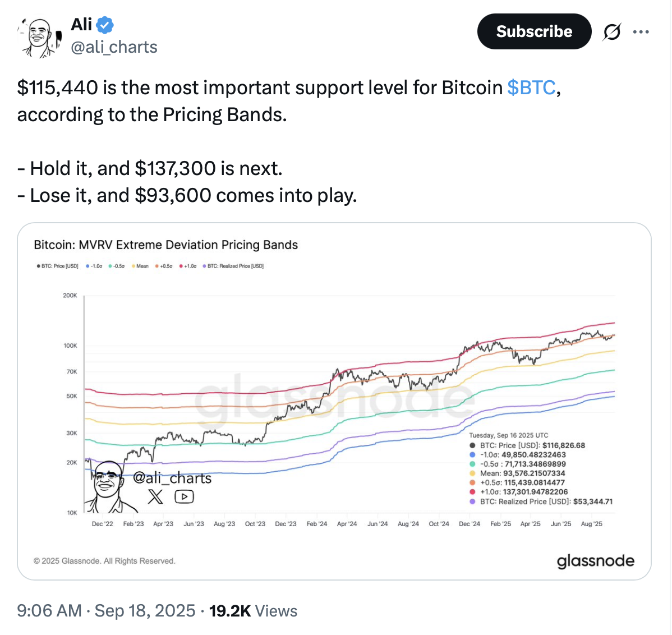Open the @ali_charts handle link
This screenshot has width=672, height=635.
click(114, 47)
